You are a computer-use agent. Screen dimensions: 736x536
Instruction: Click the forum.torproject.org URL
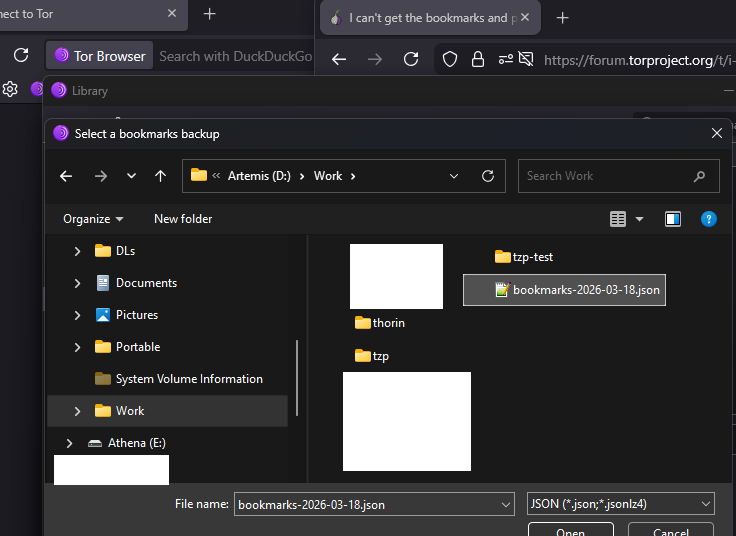coord(640,60)
